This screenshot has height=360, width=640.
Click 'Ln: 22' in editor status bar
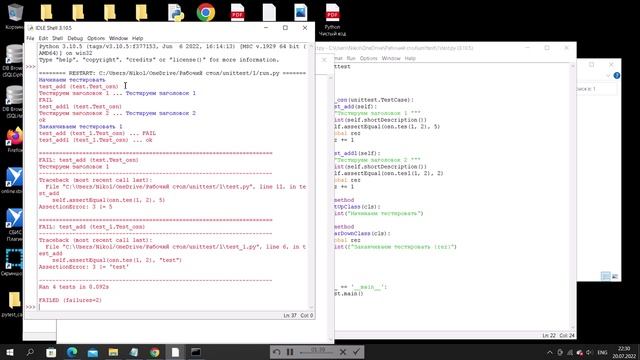tap(549, 335)
